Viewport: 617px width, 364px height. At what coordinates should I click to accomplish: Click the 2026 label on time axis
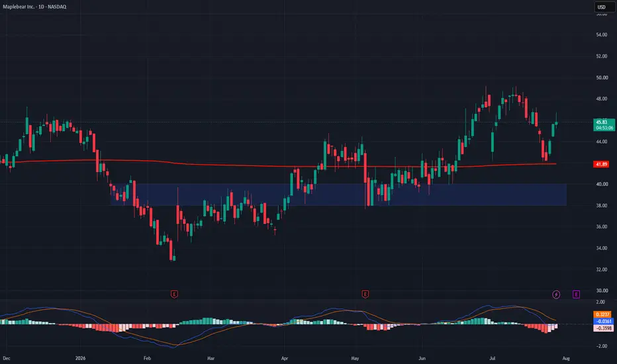tap(80, 358)
